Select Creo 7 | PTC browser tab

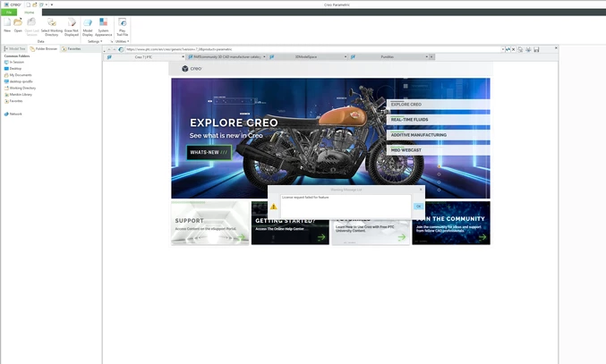coord(143,56)
